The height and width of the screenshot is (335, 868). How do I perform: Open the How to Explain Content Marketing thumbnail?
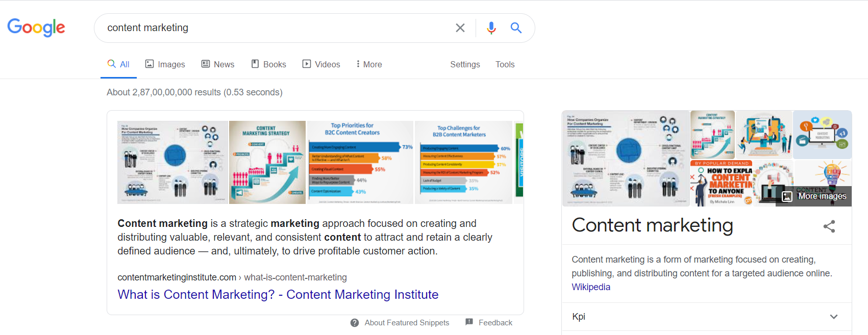click(x=722, y=183)
